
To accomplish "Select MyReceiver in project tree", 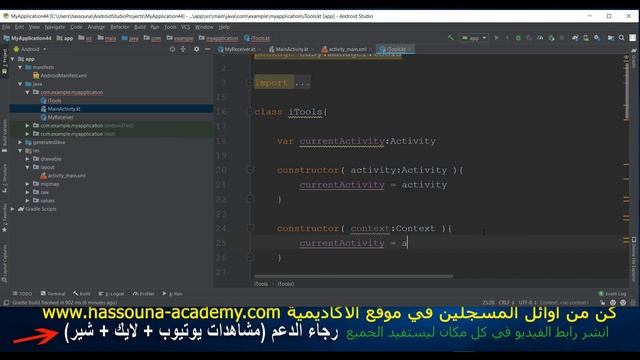I will tap(57, 117).
